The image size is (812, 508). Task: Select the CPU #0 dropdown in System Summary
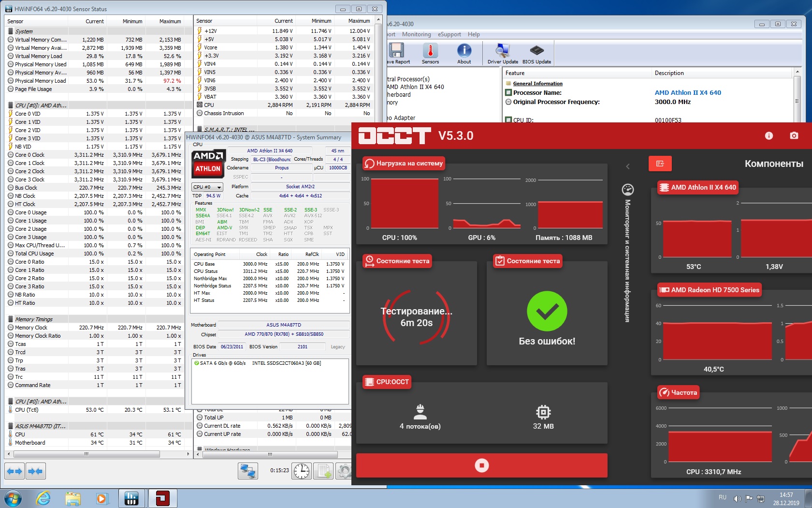click(x=207, y=187)
